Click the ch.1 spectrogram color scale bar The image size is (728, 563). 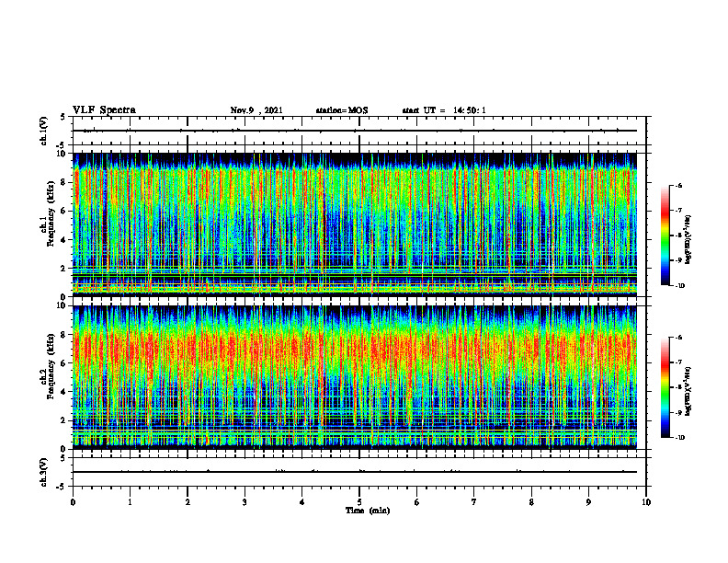[665, 236]
